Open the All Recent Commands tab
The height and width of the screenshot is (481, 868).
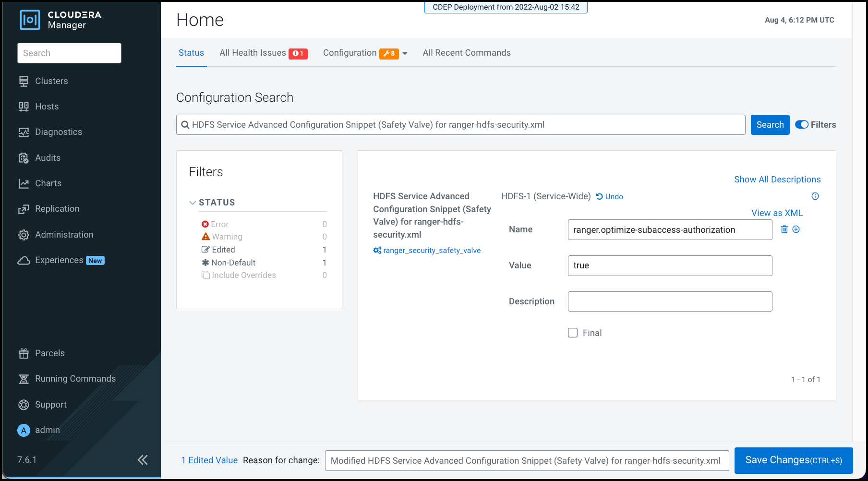coord(466,53)
